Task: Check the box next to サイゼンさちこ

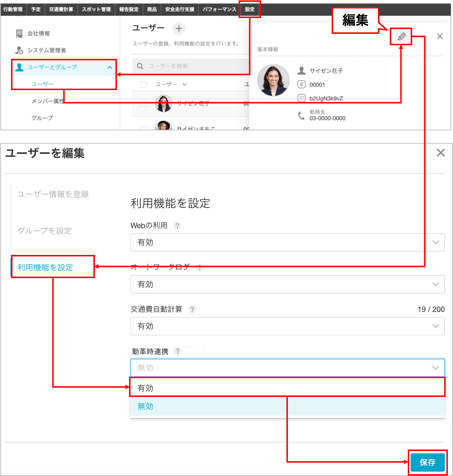Action: point(143,128)
